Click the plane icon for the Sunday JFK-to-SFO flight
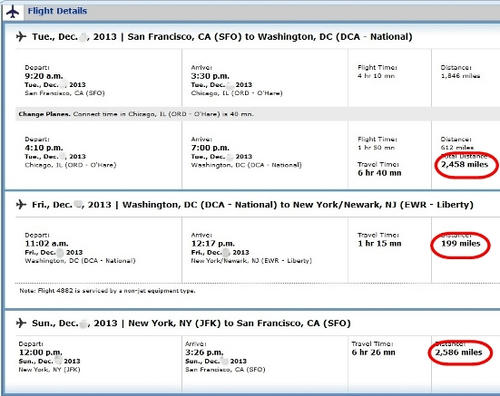 (x=21, y=323)
